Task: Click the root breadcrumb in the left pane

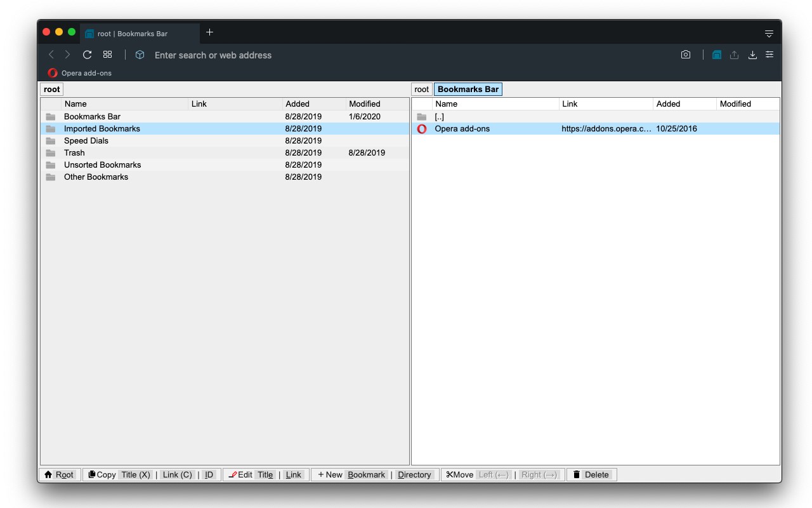Action: click(52, 90)
